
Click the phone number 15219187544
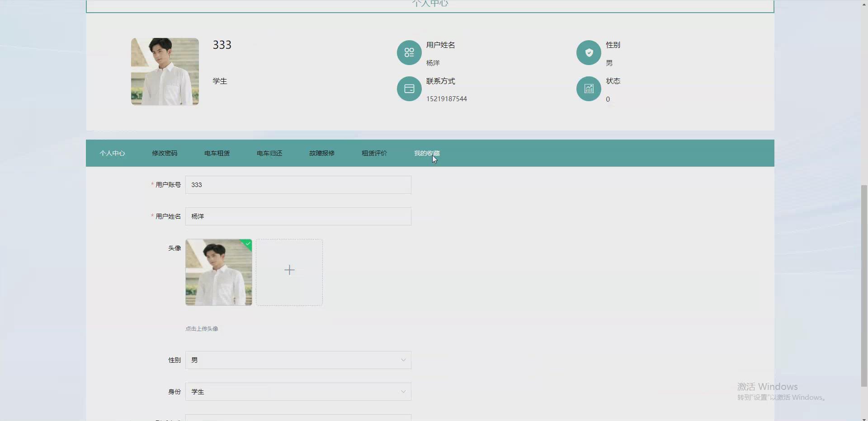[x=447, y=99]
